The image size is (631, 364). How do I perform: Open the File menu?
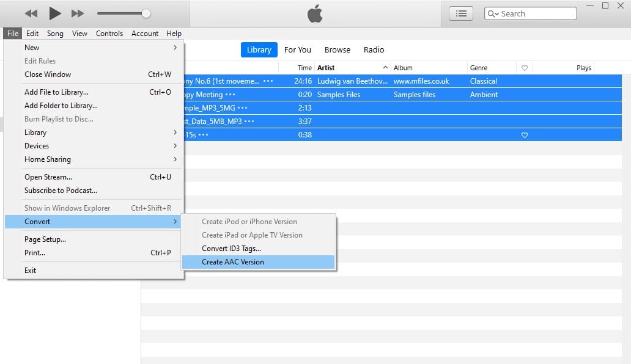(x=13, y=34)
